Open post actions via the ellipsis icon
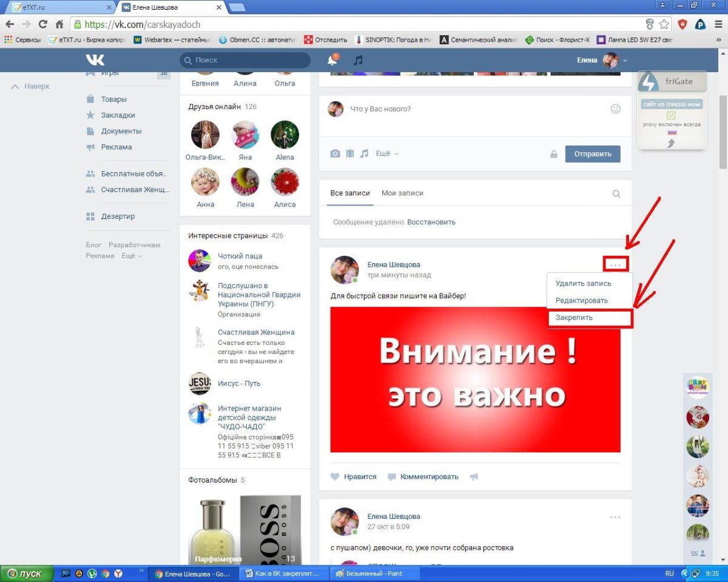This screenshot has width=728, height=582. [616, 264]
